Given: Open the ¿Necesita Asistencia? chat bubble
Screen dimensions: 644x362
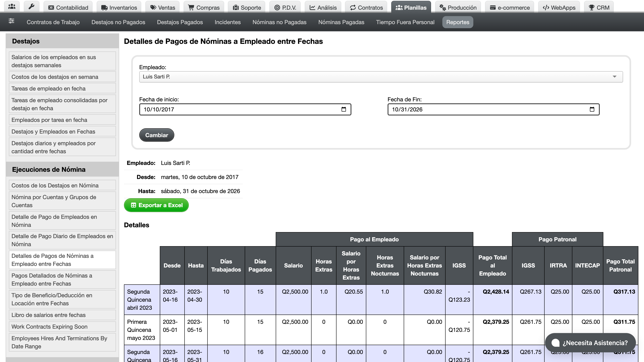Looking at the screenshot, I should click(x=590, y=343).
